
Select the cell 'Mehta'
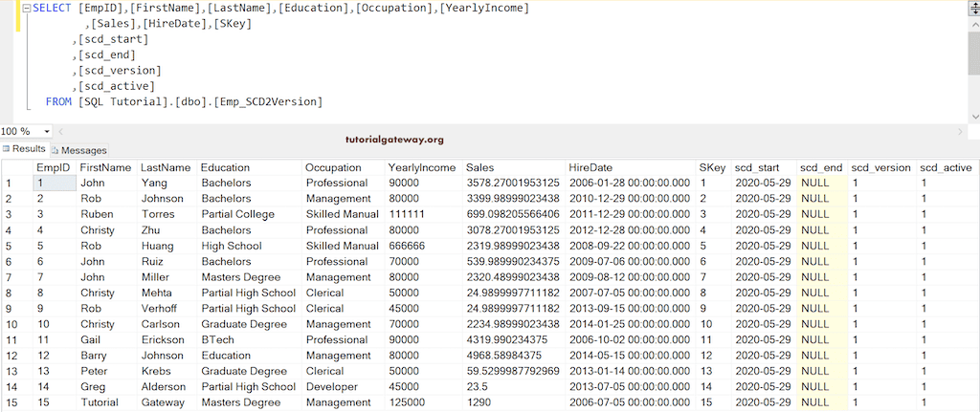pos(167,293)
